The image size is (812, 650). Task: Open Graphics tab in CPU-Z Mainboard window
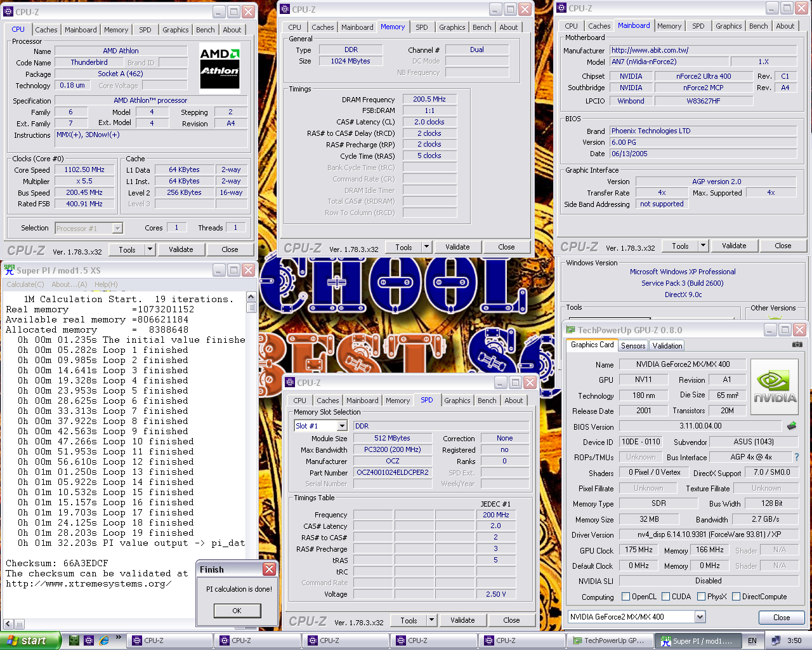(x=729, y=26)
